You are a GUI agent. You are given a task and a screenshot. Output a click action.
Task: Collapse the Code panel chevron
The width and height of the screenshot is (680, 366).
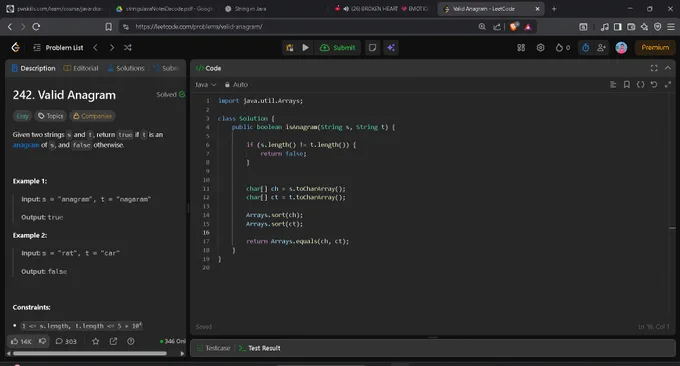pos(668,68)
